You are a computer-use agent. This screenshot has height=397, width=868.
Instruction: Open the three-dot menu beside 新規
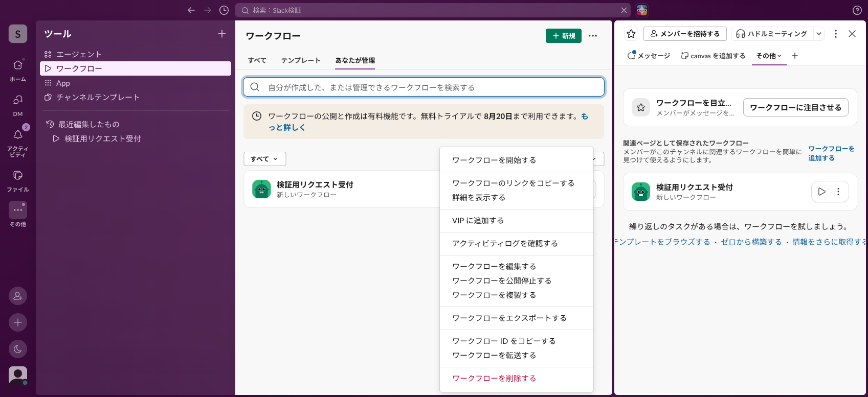pos(593,36)
